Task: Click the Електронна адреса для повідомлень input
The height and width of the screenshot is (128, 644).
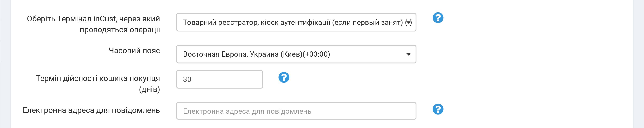Action: coord(296,111)
